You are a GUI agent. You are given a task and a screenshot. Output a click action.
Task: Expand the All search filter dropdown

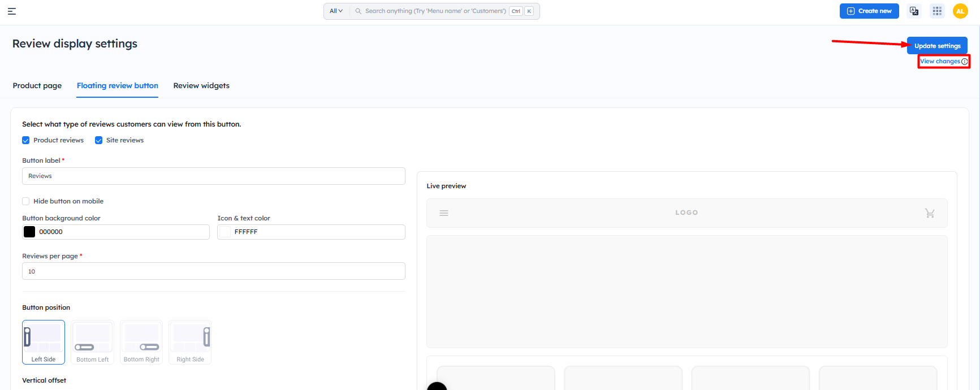pos(336,11)
